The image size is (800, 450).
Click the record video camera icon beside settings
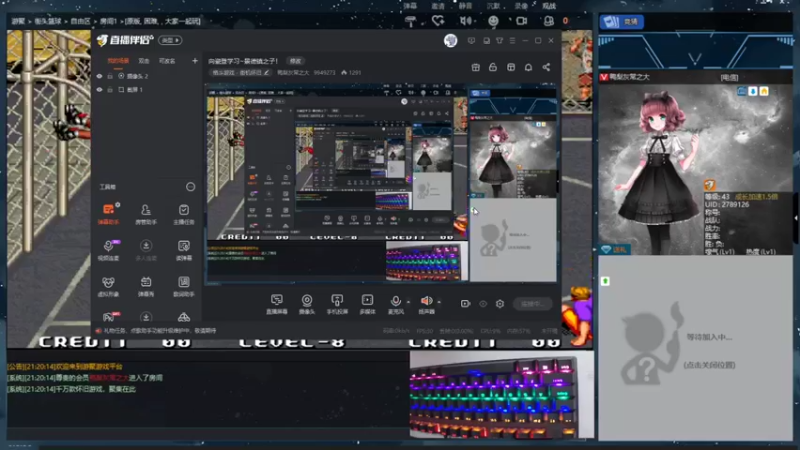(x=465, y=304)
